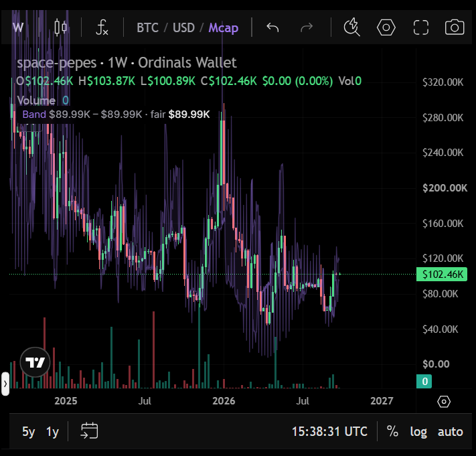The image size is (476, 456).
Task: Select USD denomination
Action: pyautogui.click(x=183, y=27)
